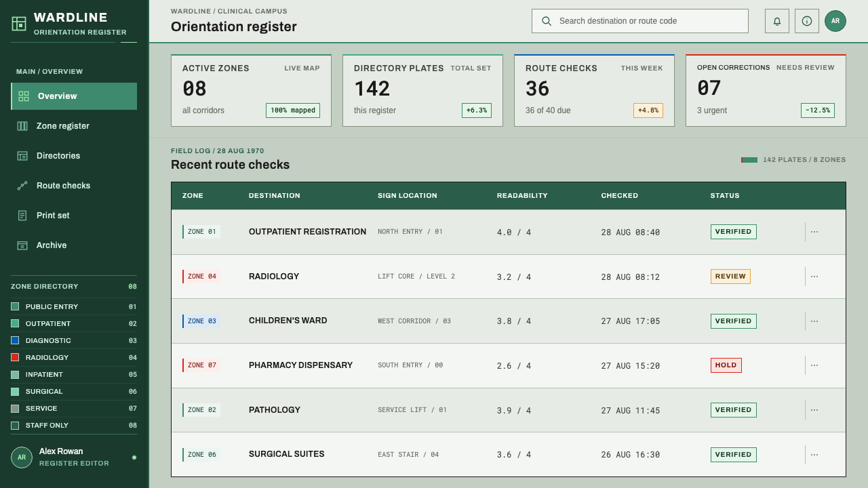Image resolution: width=868 pixels, height=488 pixels.
Task: Select Diagnostic in zone directory
Action: pyautogui.click(x=74, y=340)
